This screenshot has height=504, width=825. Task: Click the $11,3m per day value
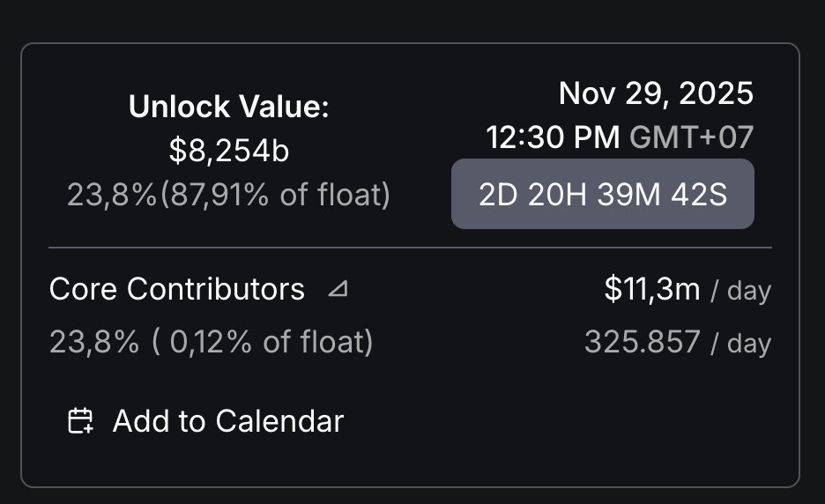click(x=652, y=289)
